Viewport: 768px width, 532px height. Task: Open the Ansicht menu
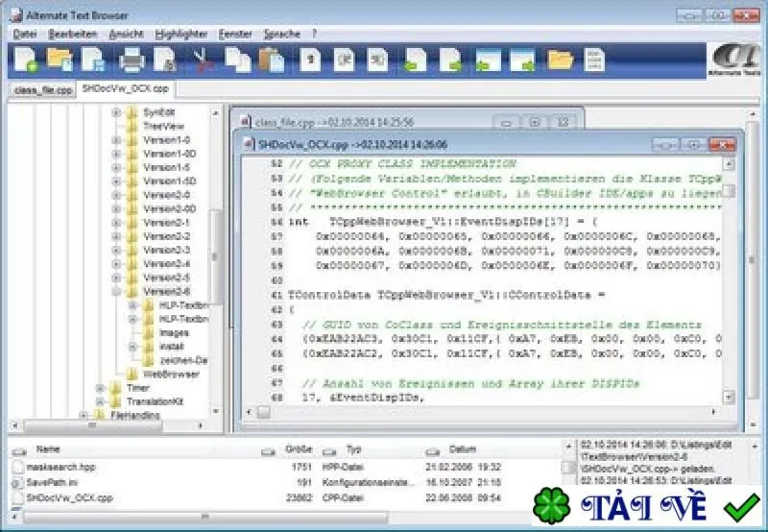(126, 34)
